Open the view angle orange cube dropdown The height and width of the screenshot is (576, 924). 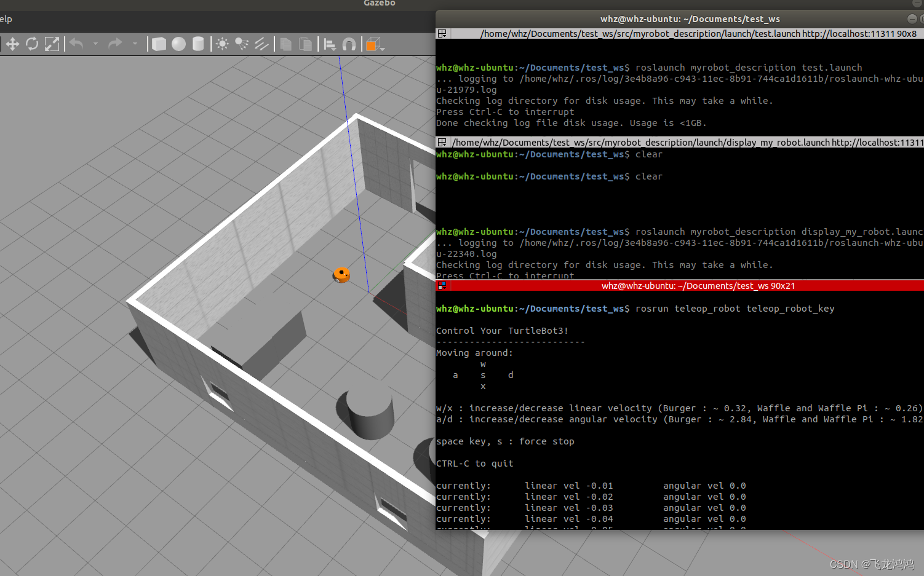[374, 44]
